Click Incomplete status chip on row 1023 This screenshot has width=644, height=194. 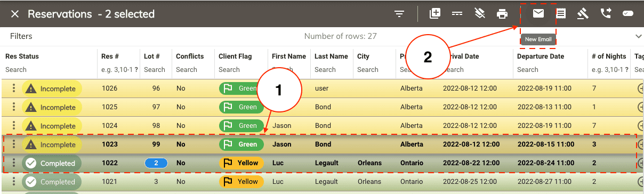pyautogui.click(x=52, y=145)
